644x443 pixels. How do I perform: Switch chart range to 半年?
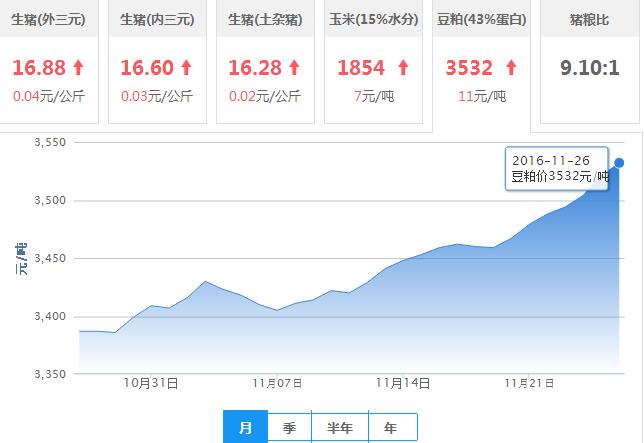pos(340,428)
